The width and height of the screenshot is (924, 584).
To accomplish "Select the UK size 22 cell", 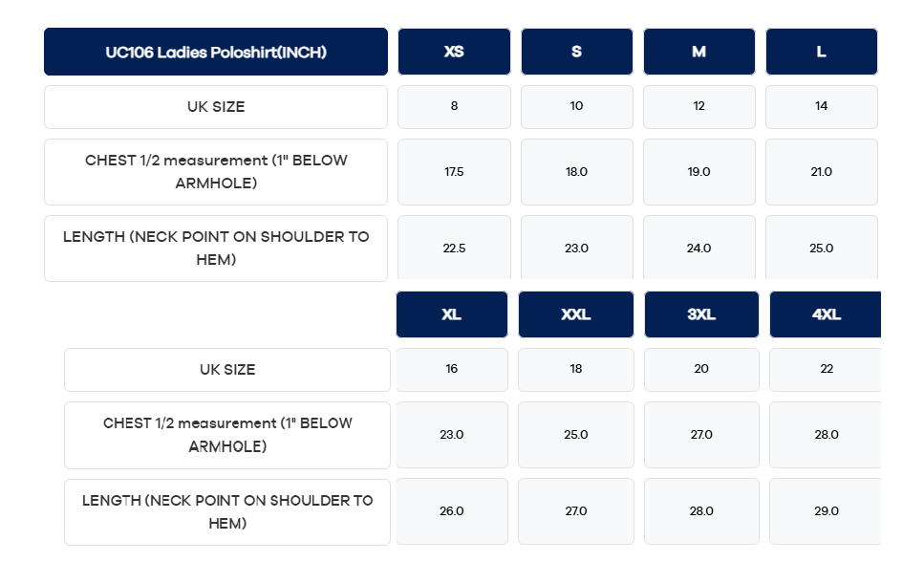I will pyautogui.click(x=826, y=369).
